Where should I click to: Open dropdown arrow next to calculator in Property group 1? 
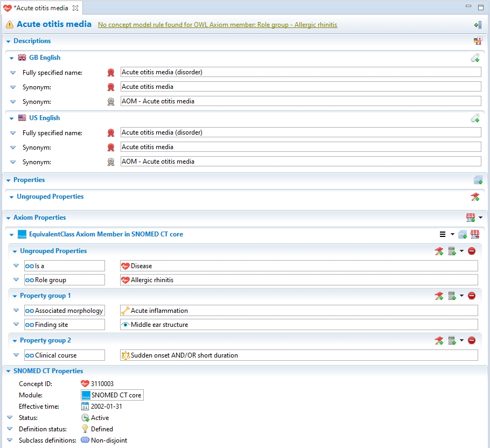point(461,296)
